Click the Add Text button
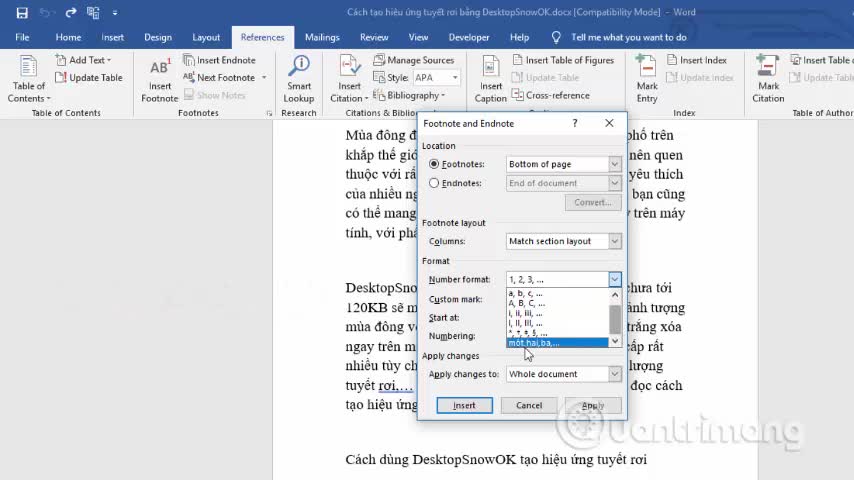854x480 pixels. pos(83,60)
